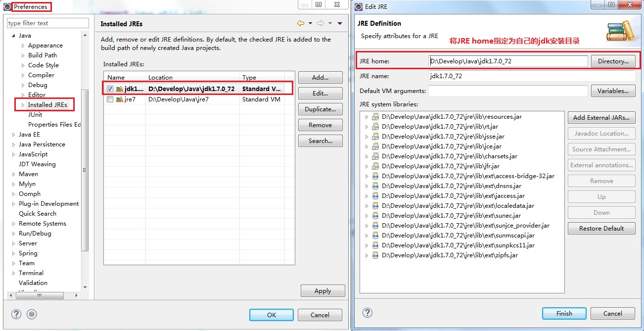Click Remove beside the Installed JREs table

pos(321,125)
